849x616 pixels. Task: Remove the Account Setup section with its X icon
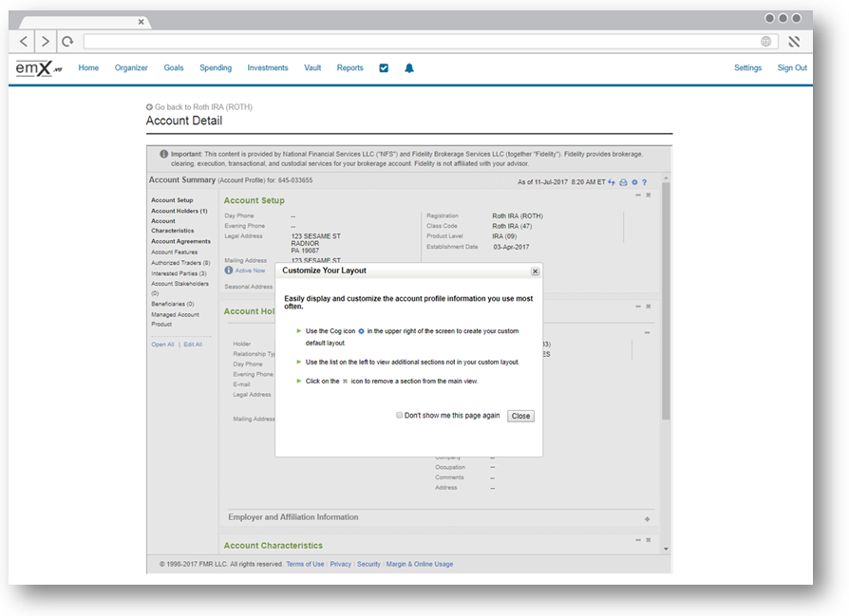648,195
